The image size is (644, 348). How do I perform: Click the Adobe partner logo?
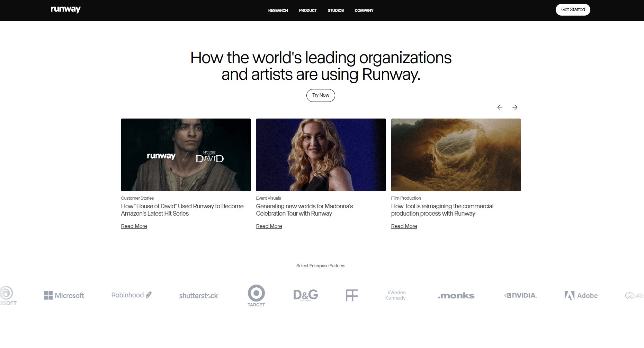(x=581, y=295)
